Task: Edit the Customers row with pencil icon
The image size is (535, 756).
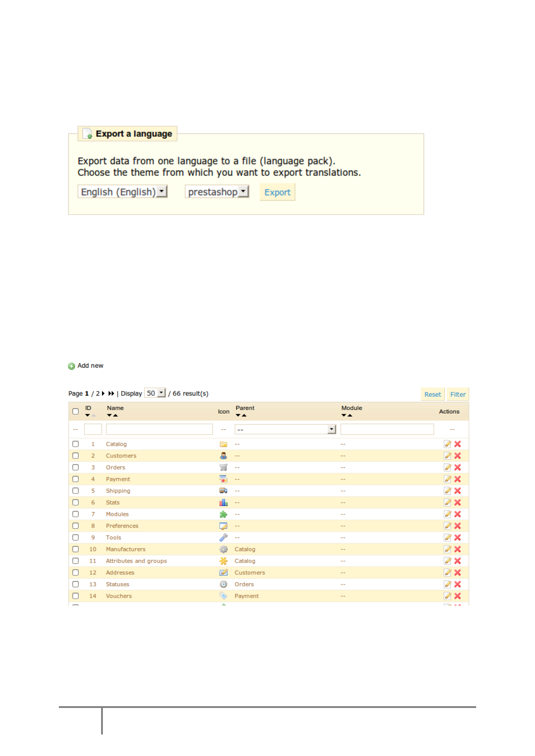Action: tap(447, 456)
